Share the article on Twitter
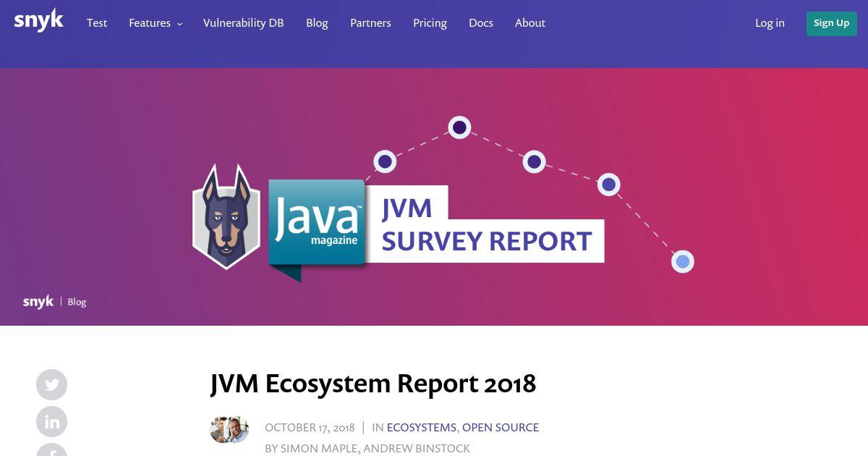The height and width of the screenshot is (456, 868). point(52,384)
